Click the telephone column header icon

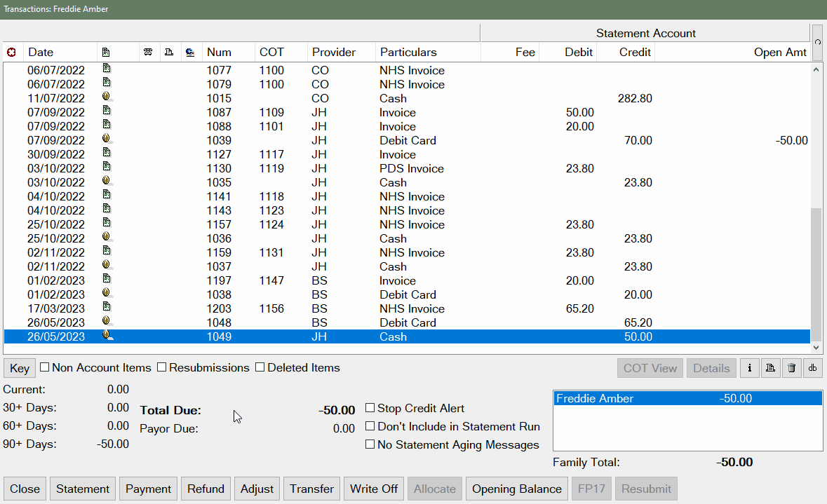point(148,52)
